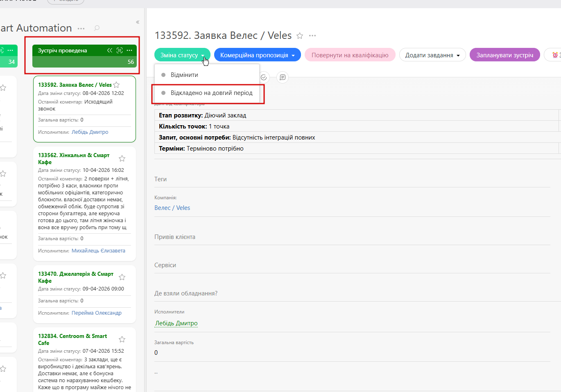Open the board search magnifier
The width and height of the screenshot is (561, 392).
(x=97, y=28)
